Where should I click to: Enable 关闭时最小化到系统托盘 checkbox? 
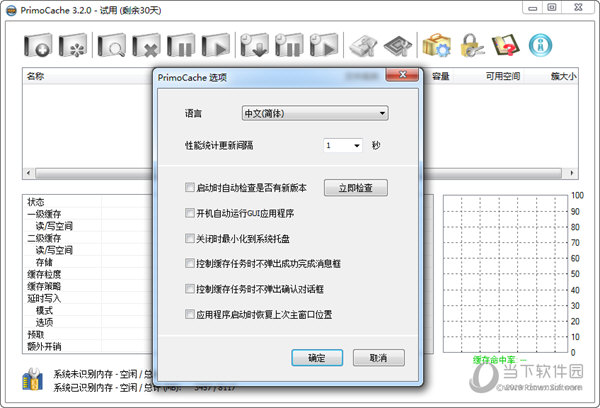[x=189, y=238]
